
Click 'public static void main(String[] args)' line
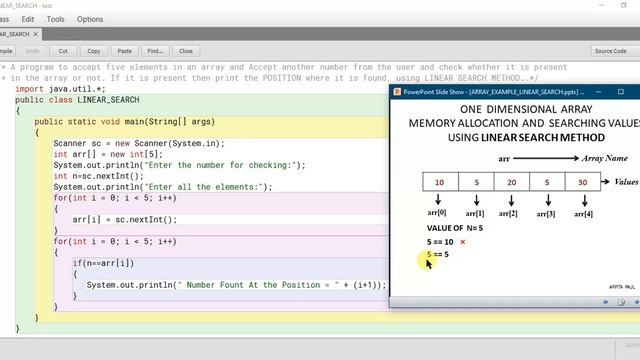124,122
